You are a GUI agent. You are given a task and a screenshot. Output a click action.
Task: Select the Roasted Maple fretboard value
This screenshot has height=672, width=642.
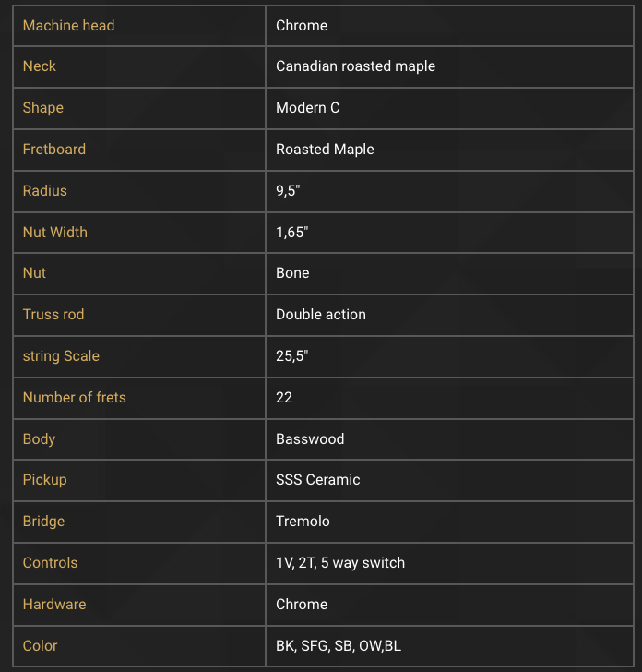tap(325, 150)
